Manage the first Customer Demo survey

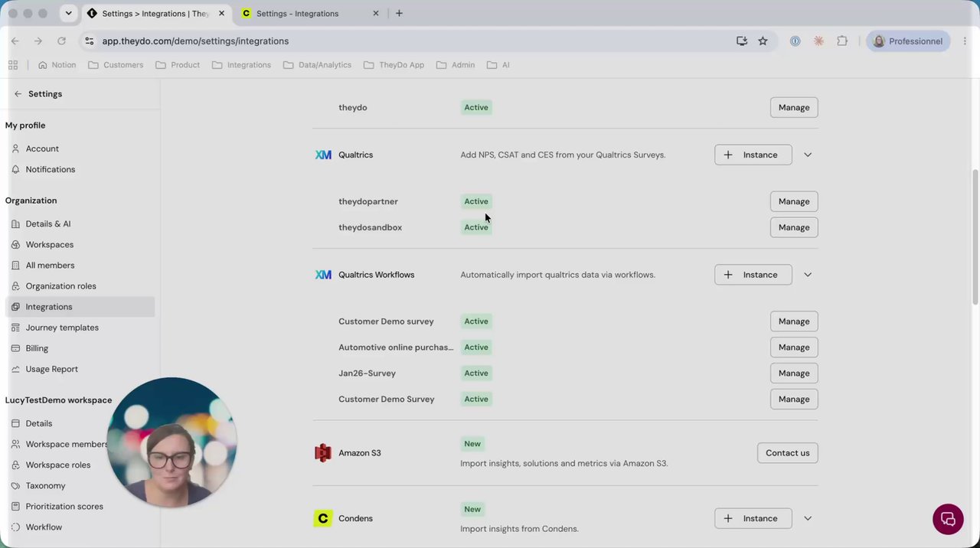pyautogui.click(x=794, y=321)
